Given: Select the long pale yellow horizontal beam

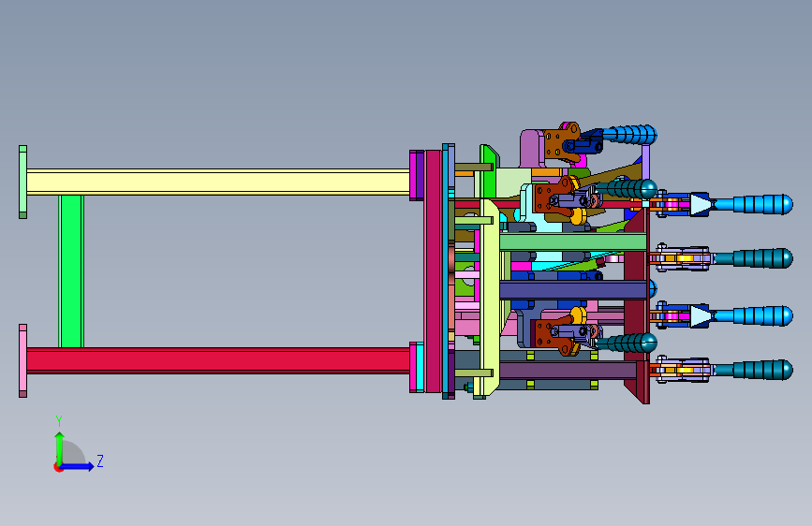Looking at the screenshot, I should [218, 183].
